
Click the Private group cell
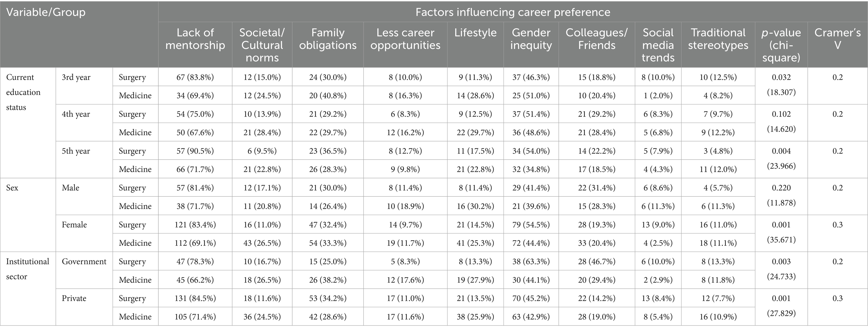tap(74, 298)
